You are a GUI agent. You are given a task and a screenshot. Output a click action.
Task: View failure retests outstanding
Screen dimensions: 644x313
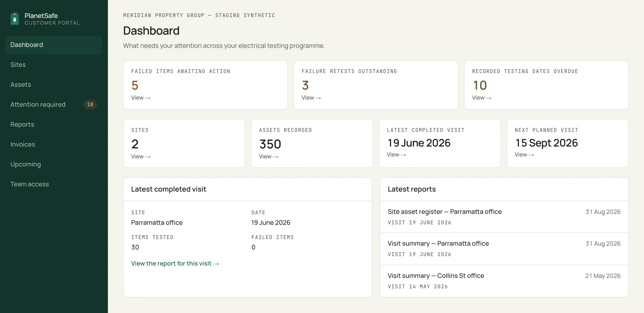click(311, 98)
